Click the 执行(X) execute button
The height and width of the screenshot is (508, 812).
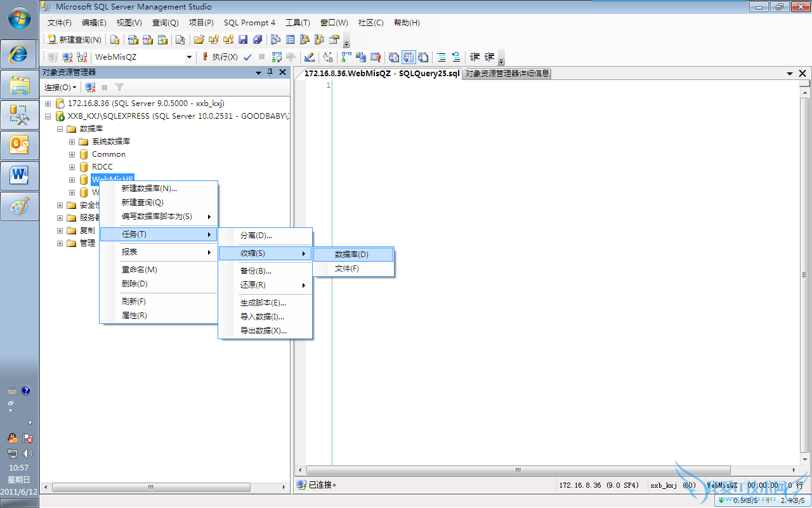(219, 57)
